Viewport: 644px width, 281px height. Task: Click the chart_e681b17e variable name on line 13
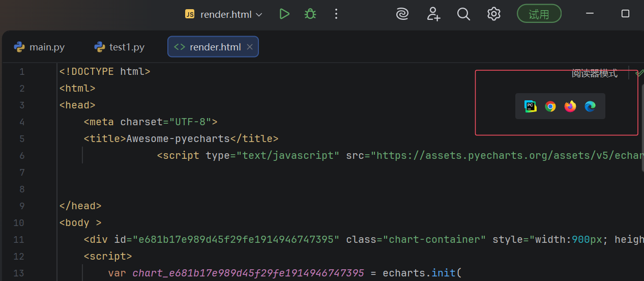[x=248, y=273]
